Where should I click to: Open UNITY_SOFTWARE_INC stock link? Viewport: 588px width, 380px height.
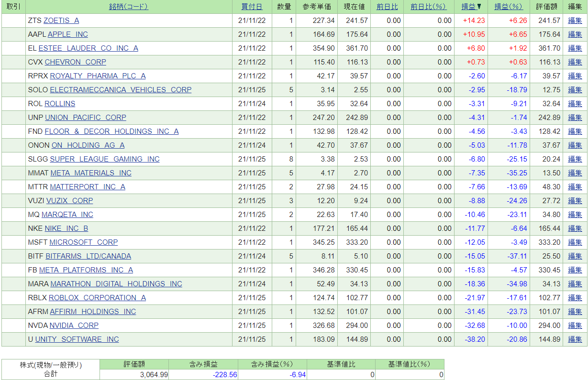(77, 339)
